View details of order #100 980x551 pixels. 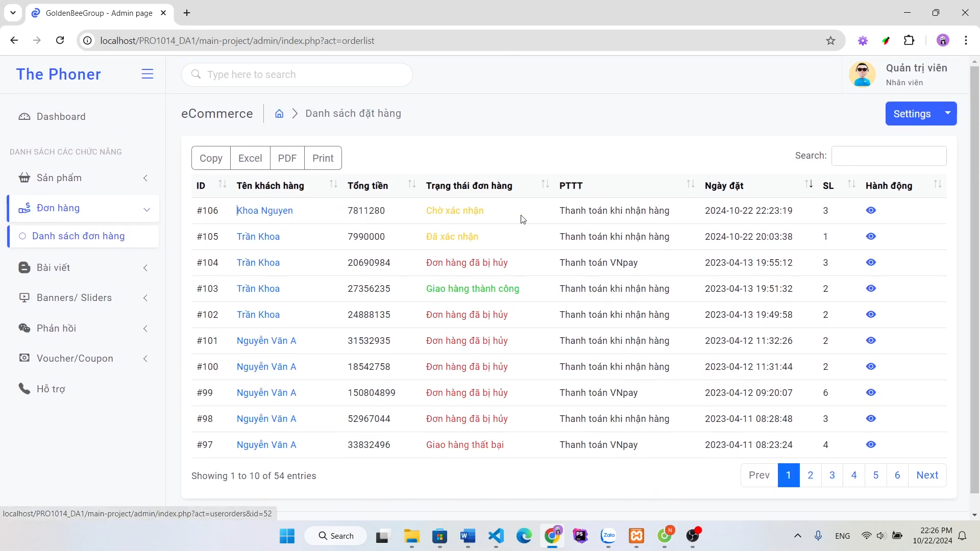(871, 367)
